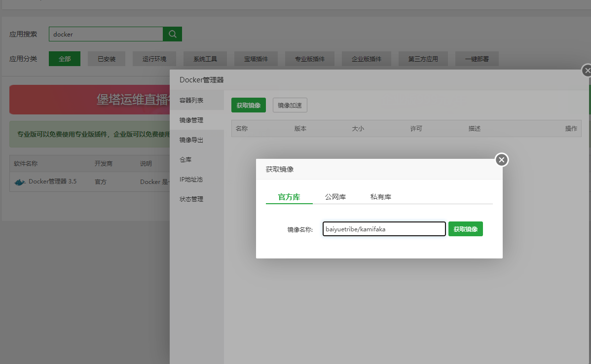
Task: Click the docker search box at top
Action: pos(106,34)
